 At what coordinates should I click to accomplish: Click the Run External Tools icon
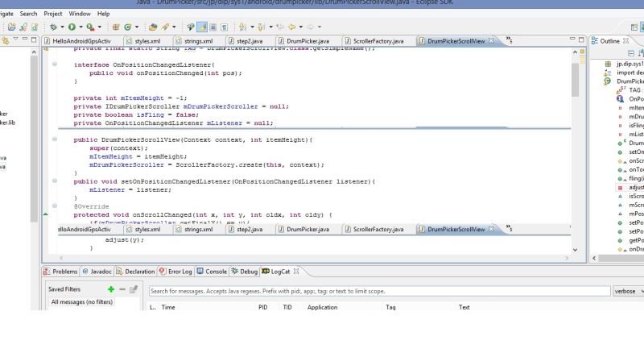click(x=90, y=27)
